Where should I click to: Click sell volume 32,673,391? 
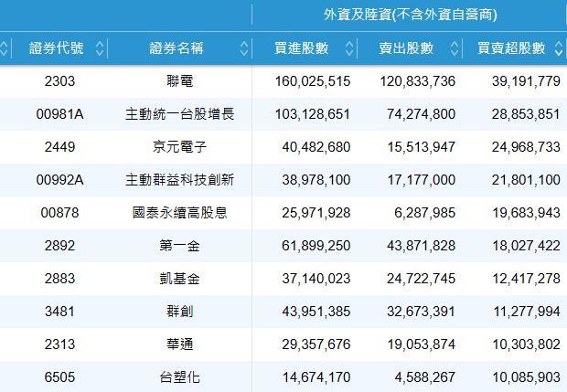[422, 312]
